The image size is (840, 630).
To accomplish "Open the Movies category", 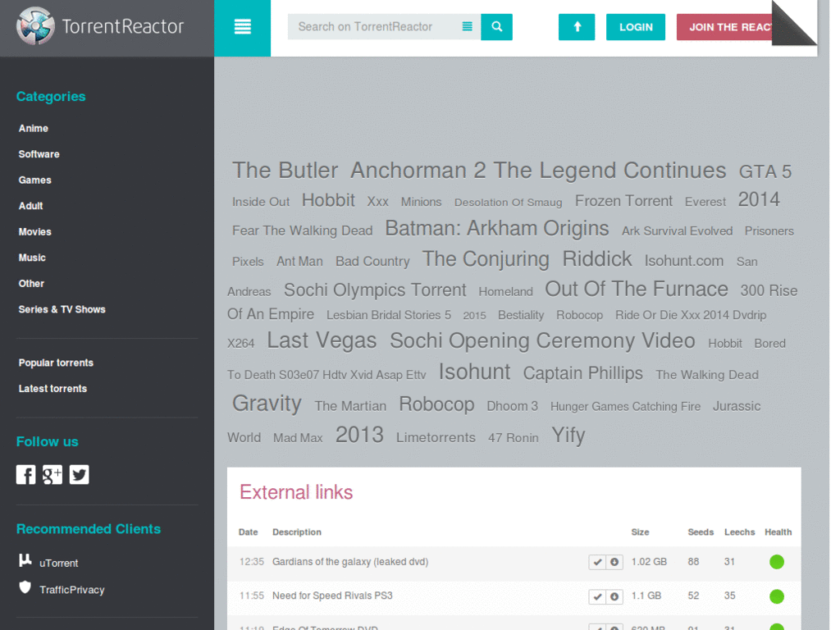I will click(x=35, y=232).
